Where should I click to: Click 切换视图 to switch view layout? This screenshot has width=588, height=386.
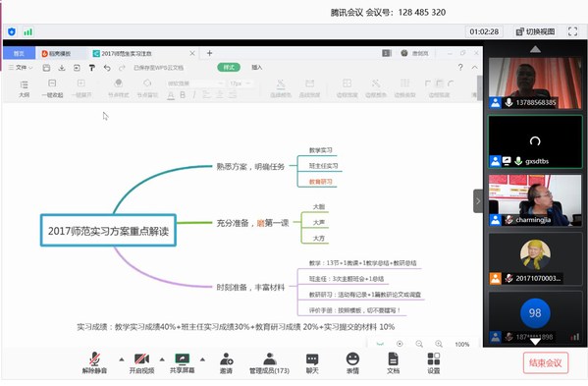coord(536,31)
